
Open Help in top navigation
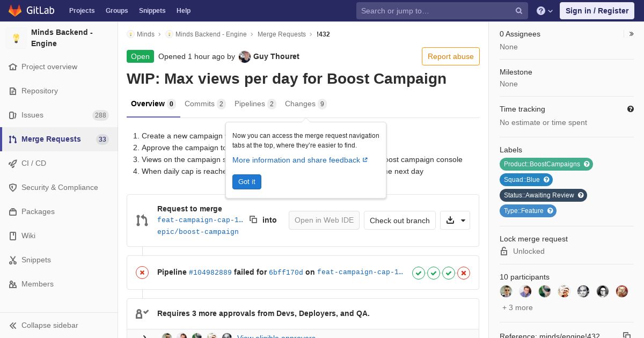tap(184, 11)
